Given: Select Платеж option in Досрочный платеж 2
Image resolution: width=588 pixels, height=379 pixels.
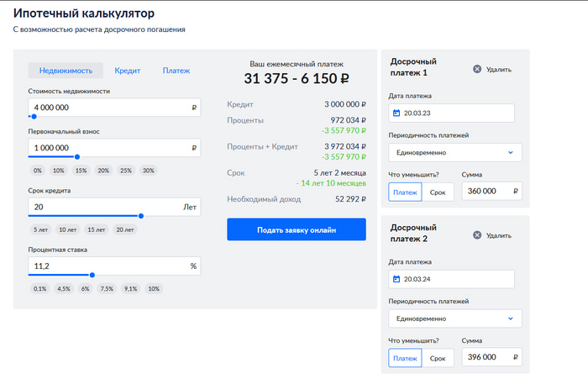Looking at the screenshot, I should tap(405, 358).
